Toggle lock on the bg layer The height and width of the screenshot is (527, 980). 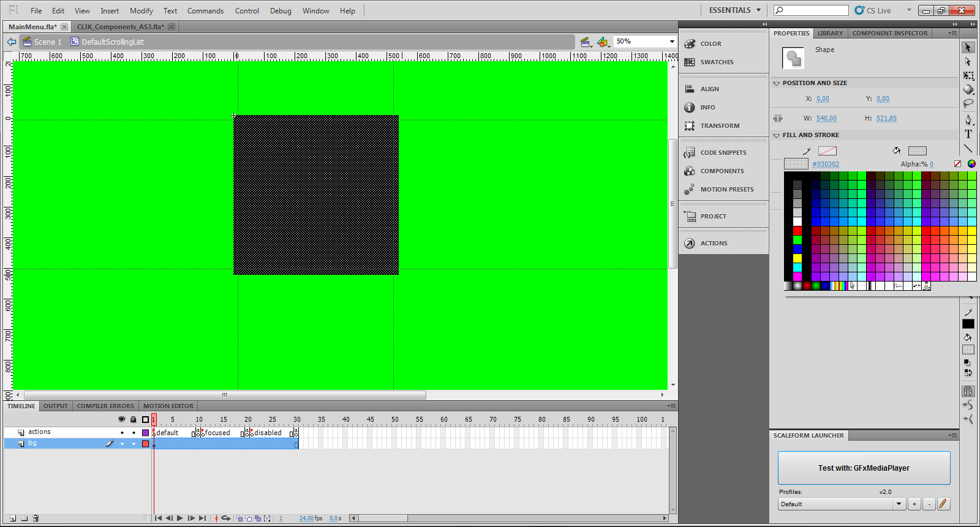(134, 444)
